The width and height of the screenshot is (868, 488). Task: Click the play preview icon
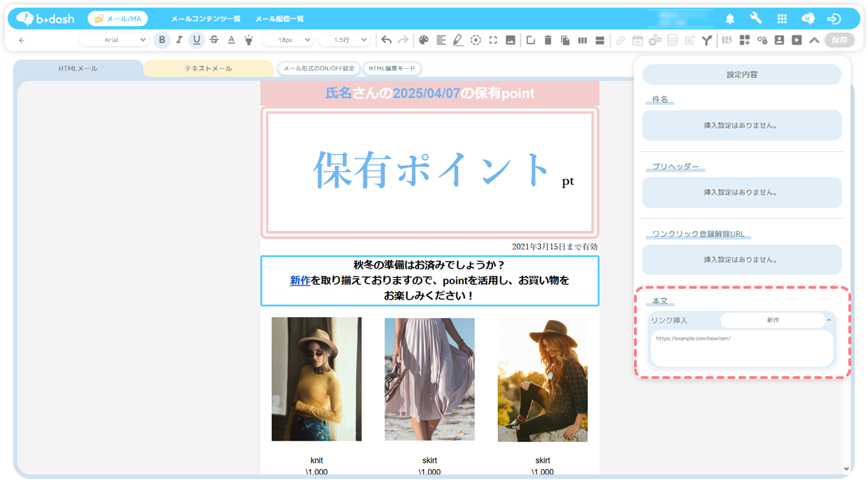tap(797, 40)
